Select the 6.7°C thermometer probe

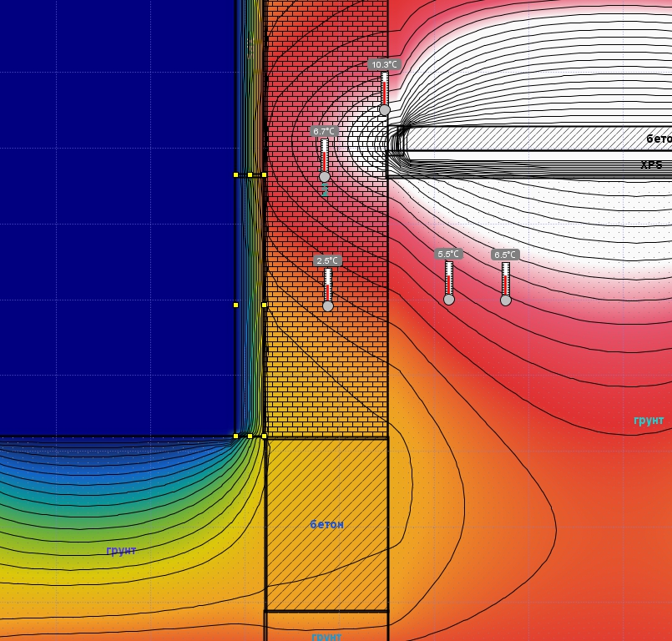point(325,154)
